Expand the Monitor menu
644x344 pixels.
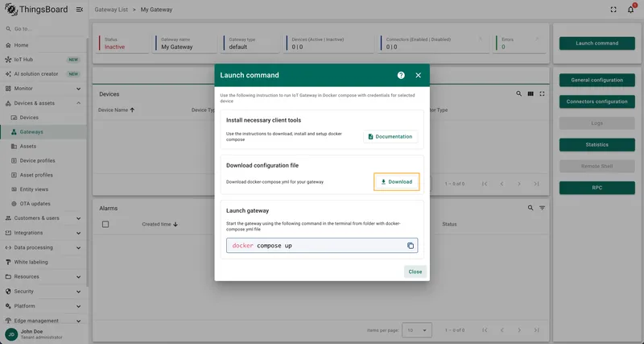[43, 89]
